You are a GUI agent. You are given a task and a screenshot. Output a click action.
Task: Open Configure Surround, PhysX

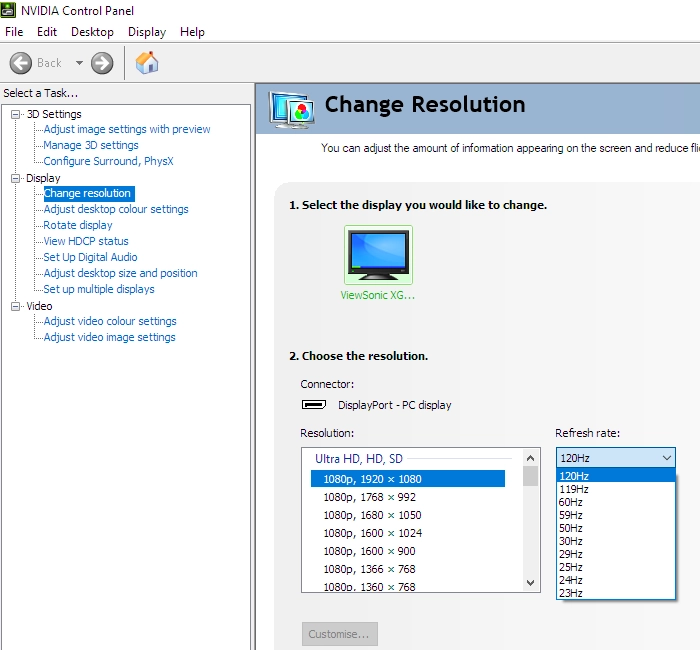point(108,161)
